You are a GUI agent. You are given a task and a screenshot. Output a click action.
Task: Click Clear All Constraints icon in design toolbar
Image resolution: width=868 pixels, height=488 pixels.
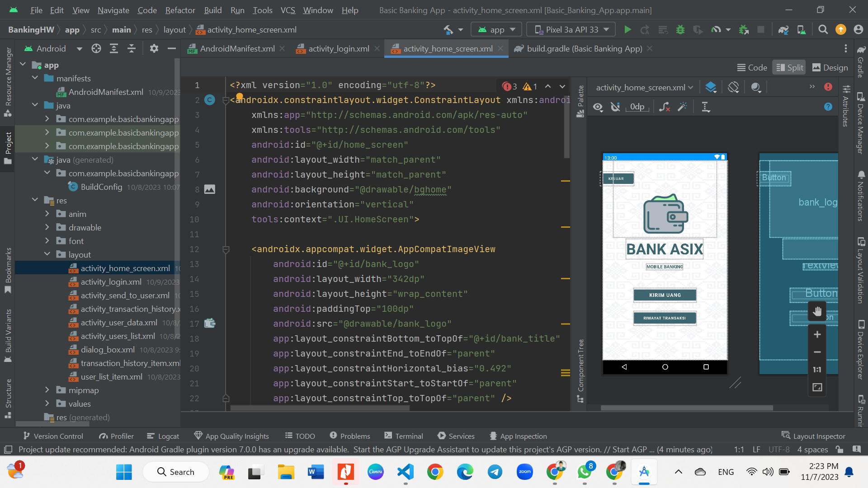(664, 107)
